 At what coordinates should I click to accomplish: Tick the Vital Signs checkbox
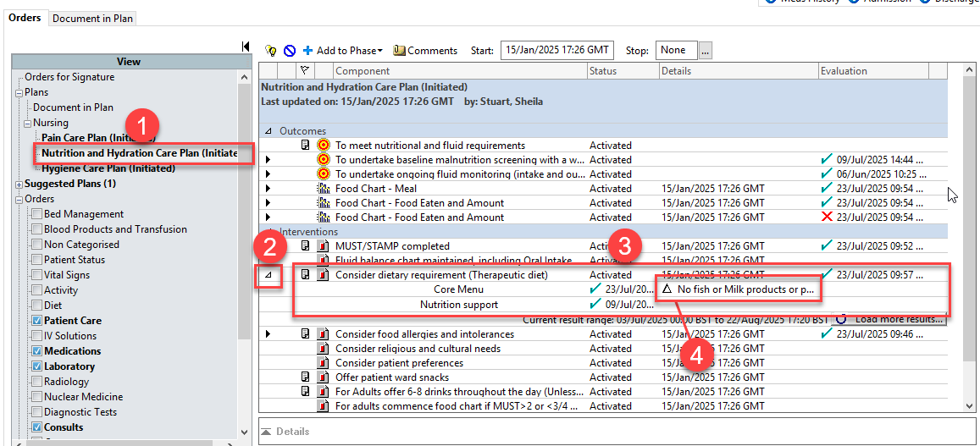point(37,275)
